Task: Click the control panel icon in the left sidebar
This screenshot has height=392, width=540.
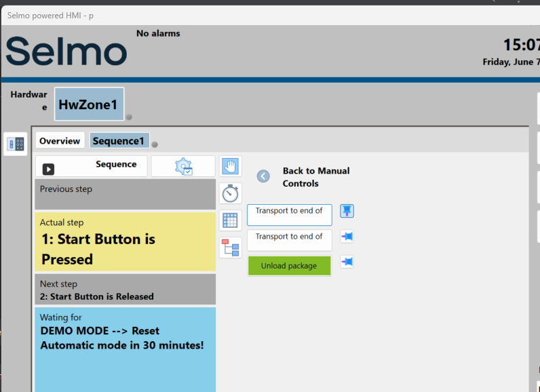Action: coord(16,144)
